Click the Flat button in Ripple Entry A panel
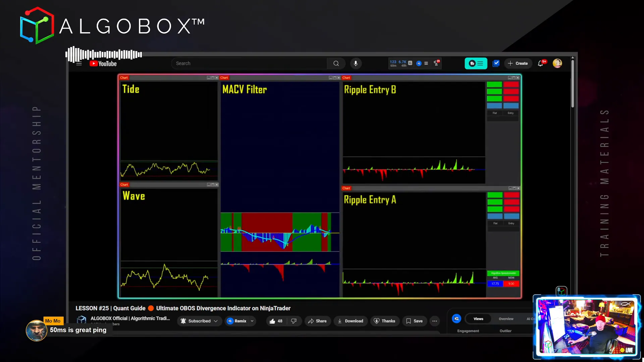Screen dimensions: 644x362 tap(495, 223)
